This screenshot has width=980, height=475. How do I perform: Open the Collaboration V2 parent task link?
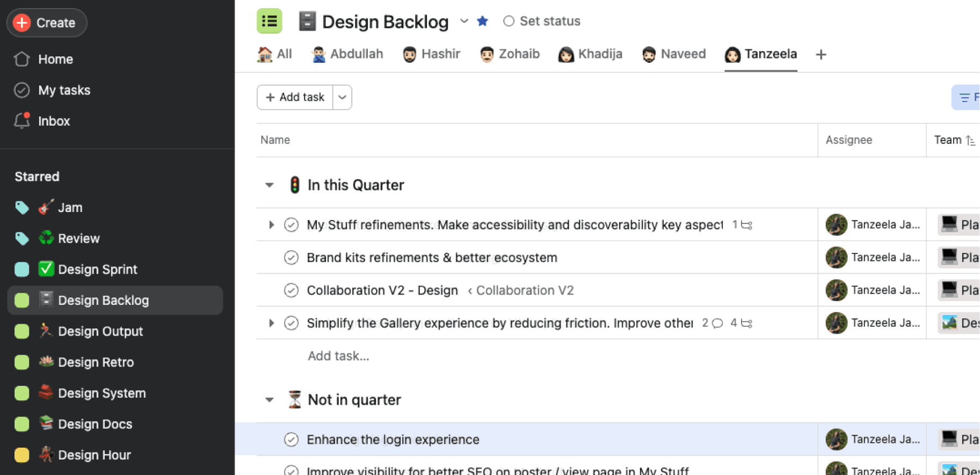coord(524,290)
